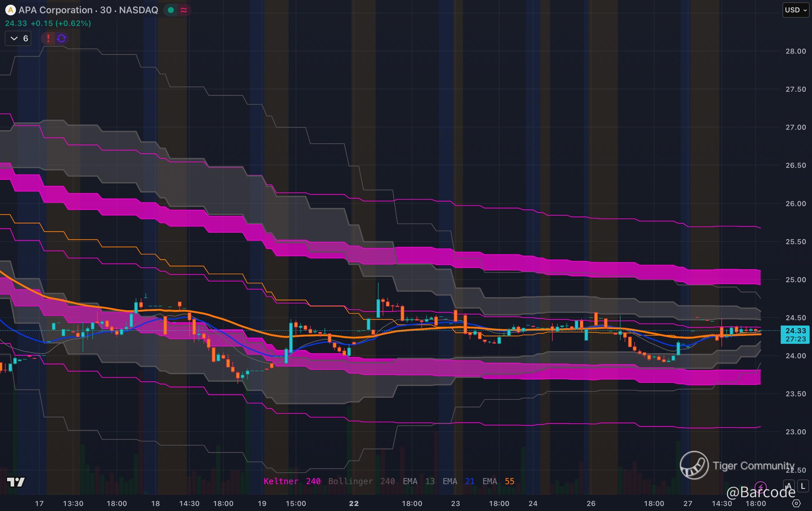812x511 pixels.
Task: Click the Keltner 240 indicator label
Action: click(292, 481)
